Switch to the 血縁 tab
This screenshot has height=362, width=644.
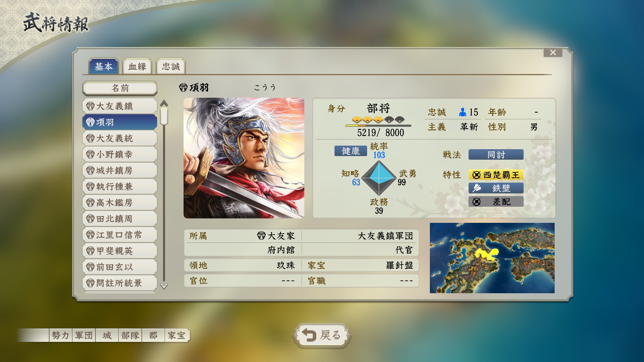[x=137, y=66]
